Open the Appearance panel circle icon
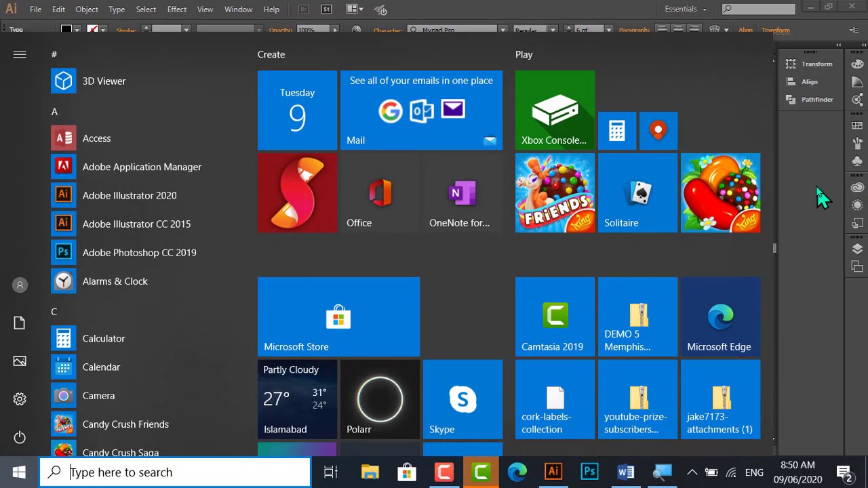 tap(857, 205)
